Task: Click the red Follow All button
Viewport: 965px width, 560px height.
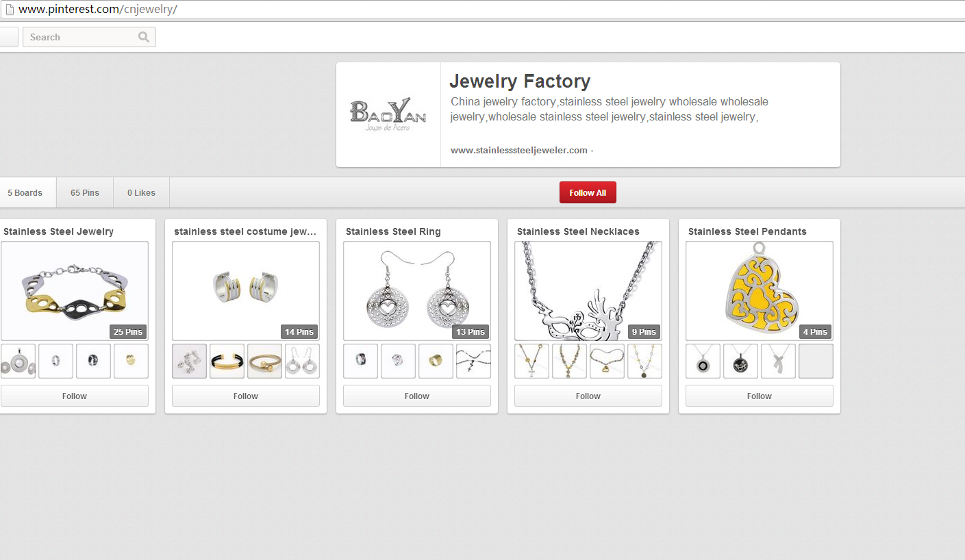Action: (x=588, y=192)
